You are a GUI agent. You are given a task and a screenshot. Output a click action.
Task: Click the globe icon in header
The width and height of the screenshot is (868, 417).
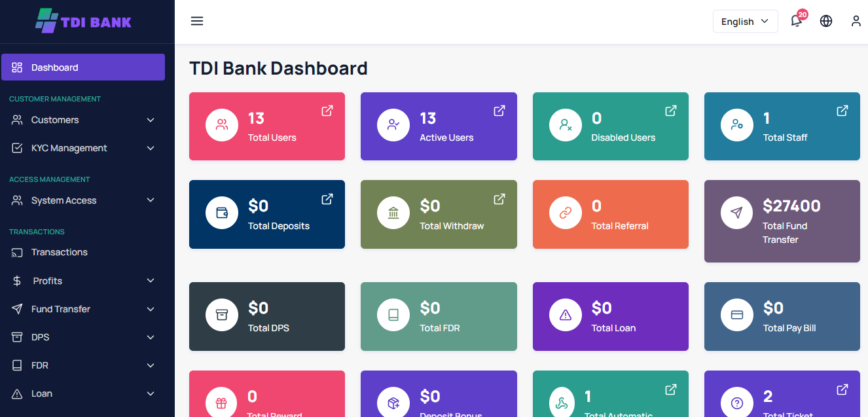point(826,21)
